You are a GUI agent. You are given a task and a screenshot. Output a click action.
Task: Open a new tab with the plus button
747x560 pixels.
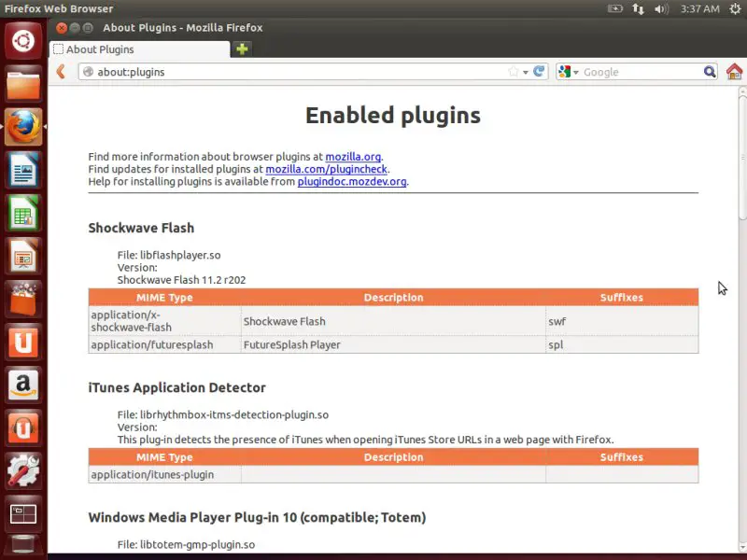(242, 49)
